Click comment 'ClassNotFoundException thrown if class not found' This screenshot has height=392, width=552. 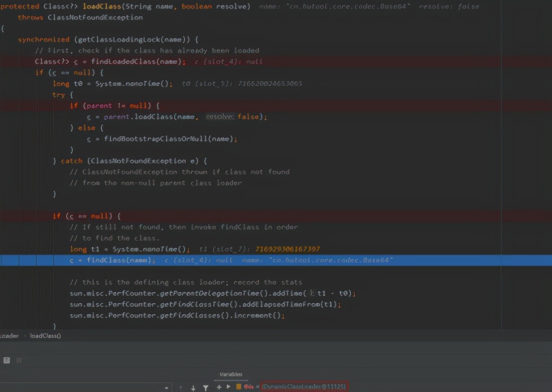pyautogui.click(x=180, y=172)
